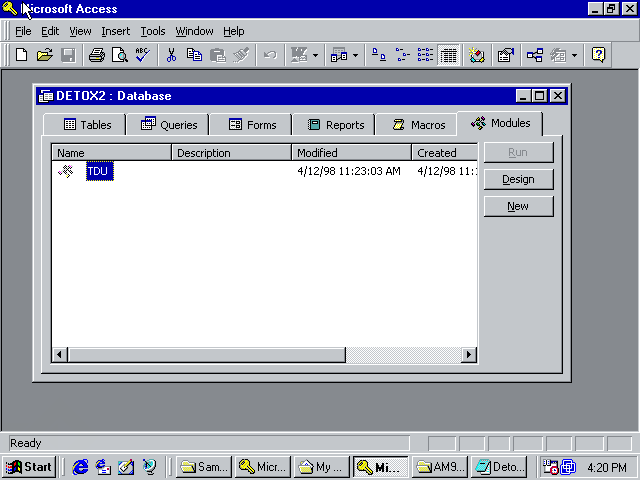Switch to the Tables tab

pos(84,124)
